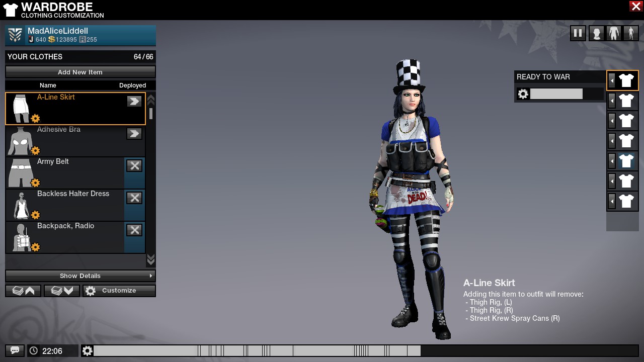Expand the seventh outfit slot arrow
The image size is (644, 362).
(x=612, y=201)
